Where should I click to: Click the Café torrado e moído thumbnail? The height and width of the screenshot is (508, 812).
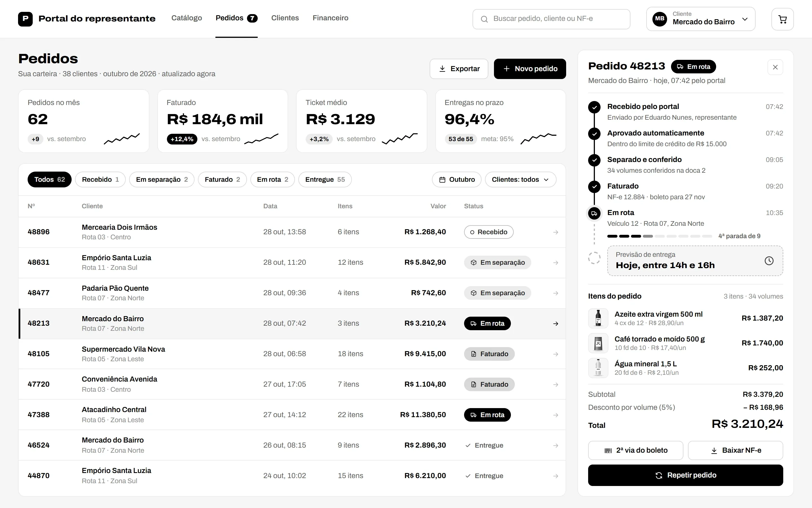(x=598, y=343)
